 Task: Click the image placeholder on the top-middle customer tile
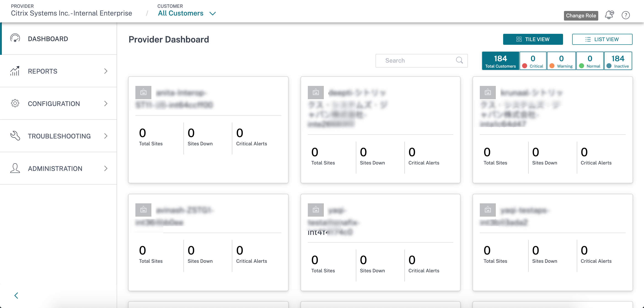(316, 93)
